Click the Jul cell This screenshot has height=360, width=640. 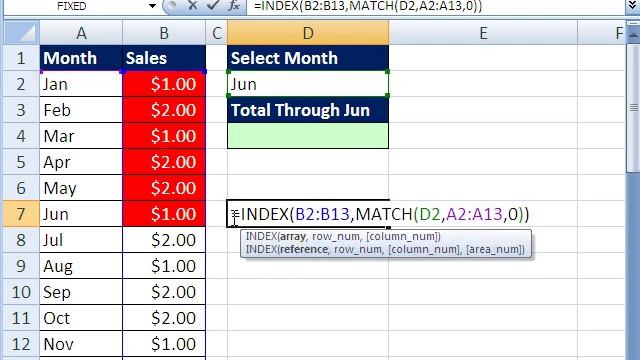click(81, 240)
